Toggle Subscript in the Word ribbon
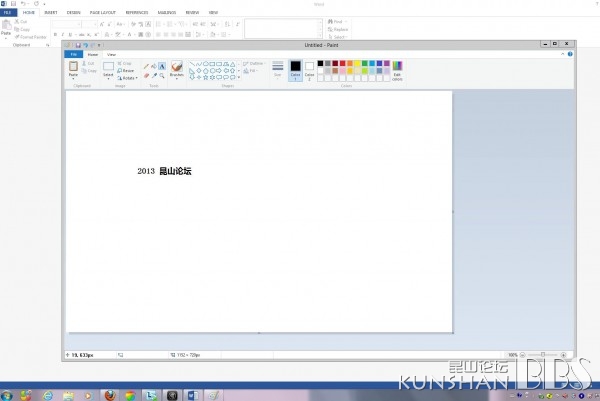The image size is (600, 401). (x=89, y=34)
